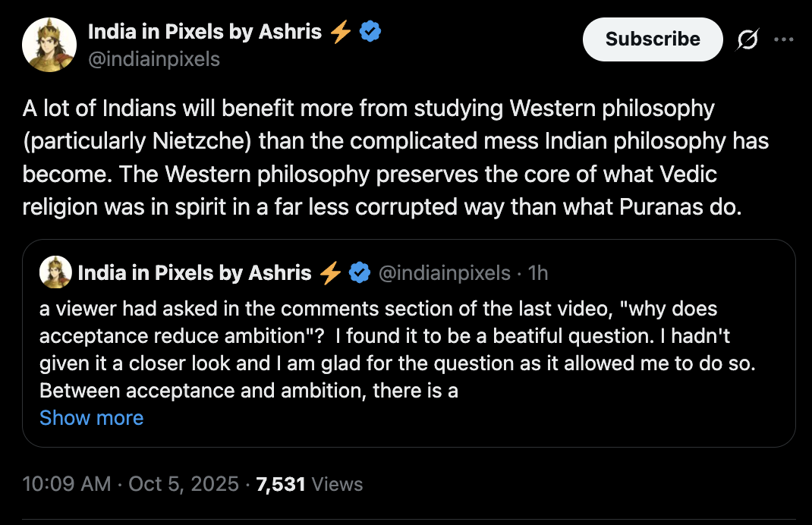Screen dimensions: 812x525
Task: Click the 10:09 AM · Oct 5, 2025 timestamp
Action: pyautogui.click(x=131, y=484)
